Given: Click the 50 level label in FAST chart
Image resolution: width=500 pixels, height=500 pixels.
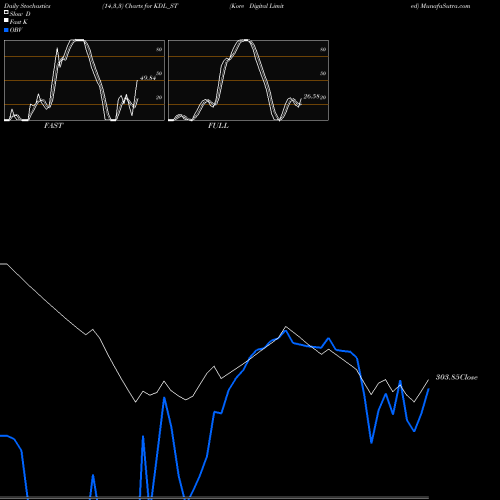Looking at the screenshot, I should point(159,74).
